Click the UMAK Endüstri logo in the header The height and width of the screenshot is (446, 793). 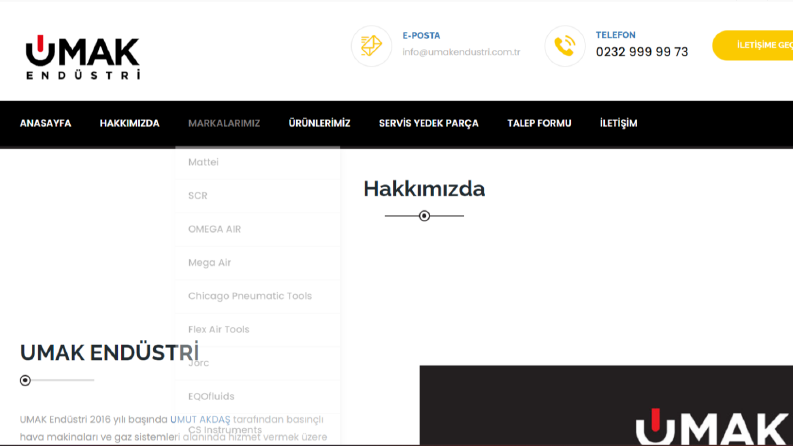[x=82, y=57]
